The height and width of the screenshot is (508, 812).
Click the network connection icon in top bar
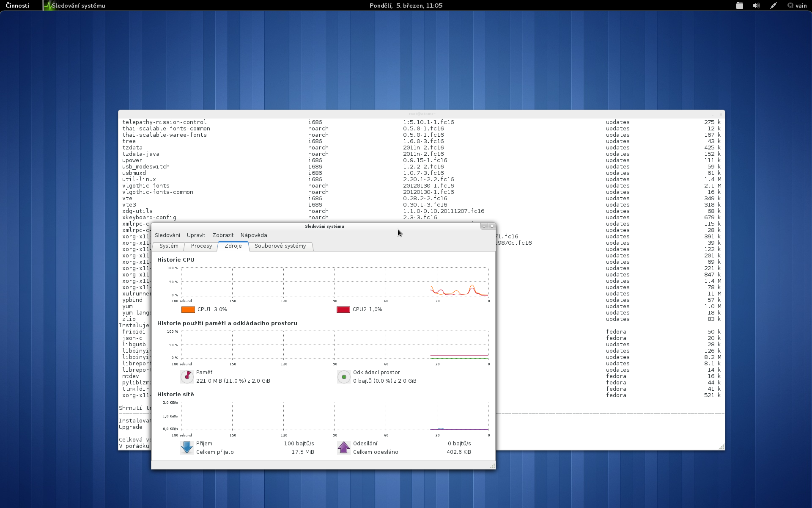pos(773,6)
